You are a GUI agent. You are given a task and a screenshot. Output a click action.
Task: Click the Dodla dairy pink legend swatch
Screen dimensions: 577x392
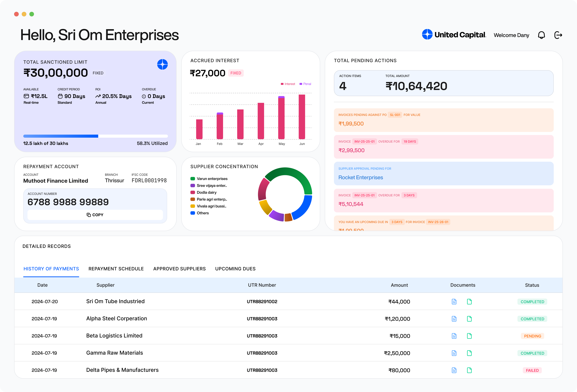coord(193,192)
